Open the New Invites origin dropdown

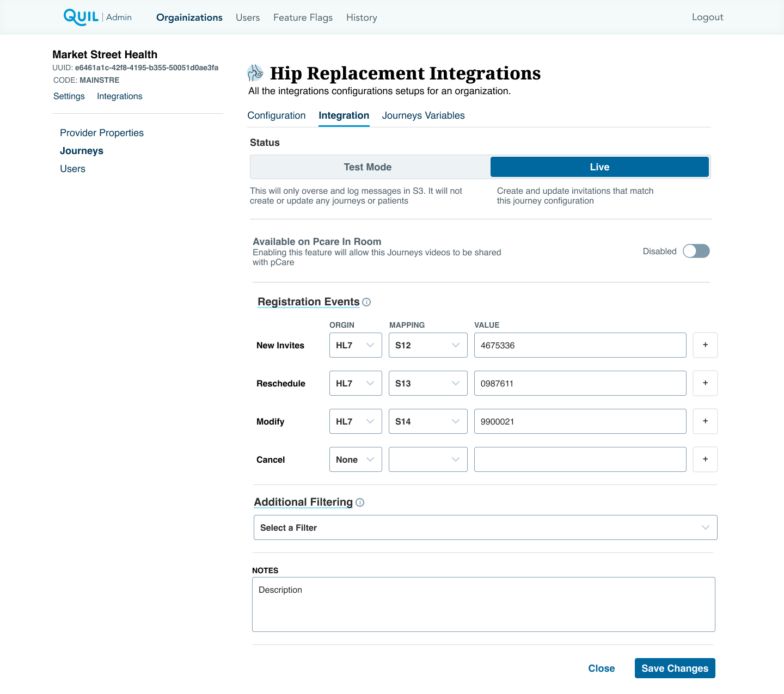pyautogui.click(x=356, y=345)
